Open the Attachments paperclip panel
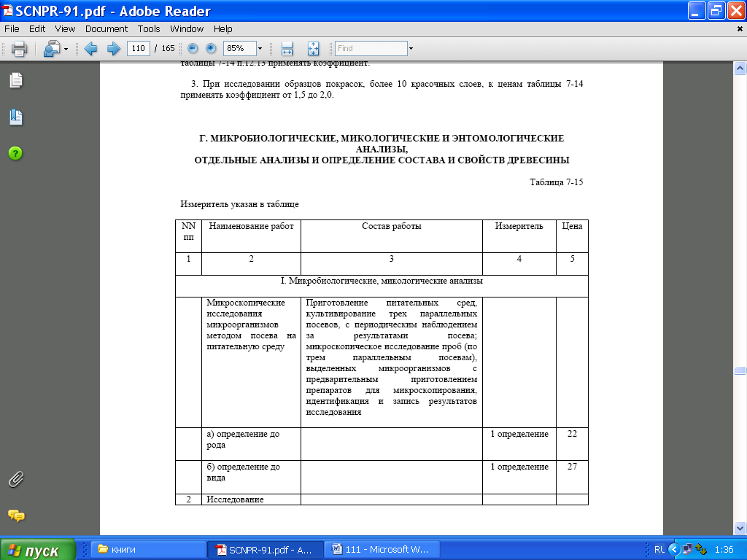Screen dimensions: 747x560 tap(16, 480)
